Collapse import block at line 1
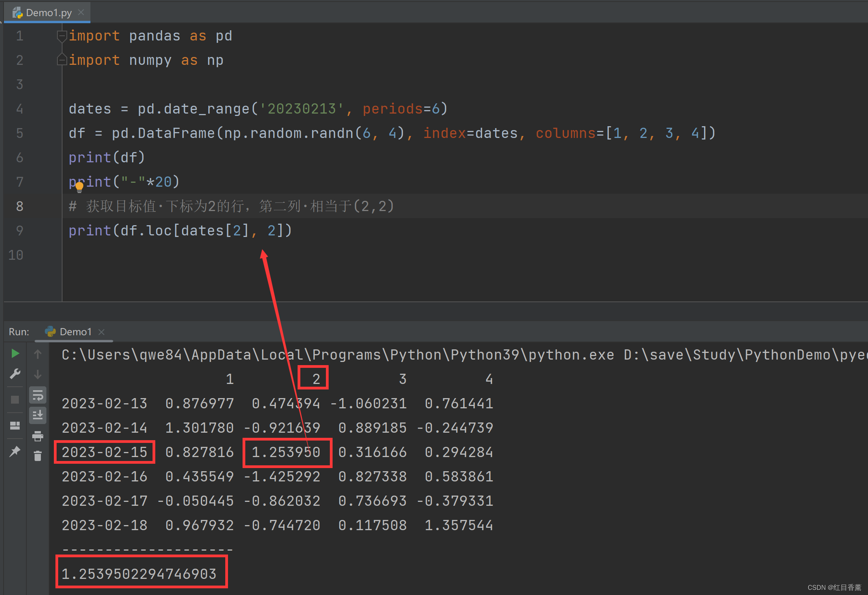 pos(62,36)
